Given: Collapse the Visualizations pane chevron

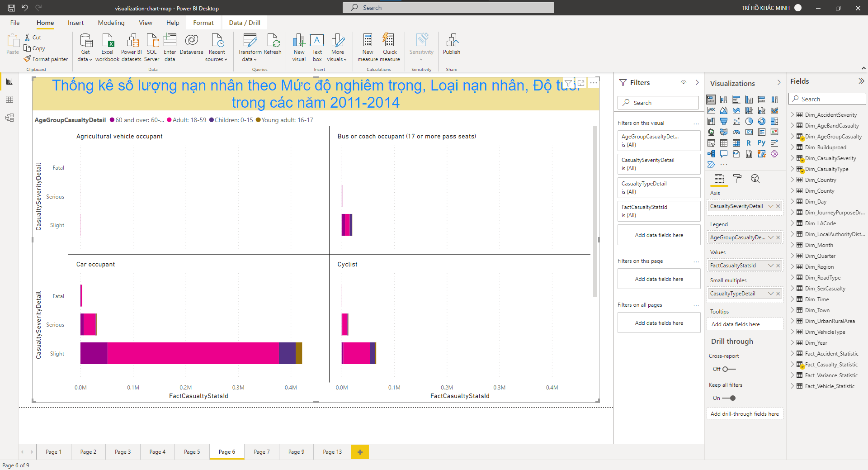Looking at the screenshot, I should [778, 83].
